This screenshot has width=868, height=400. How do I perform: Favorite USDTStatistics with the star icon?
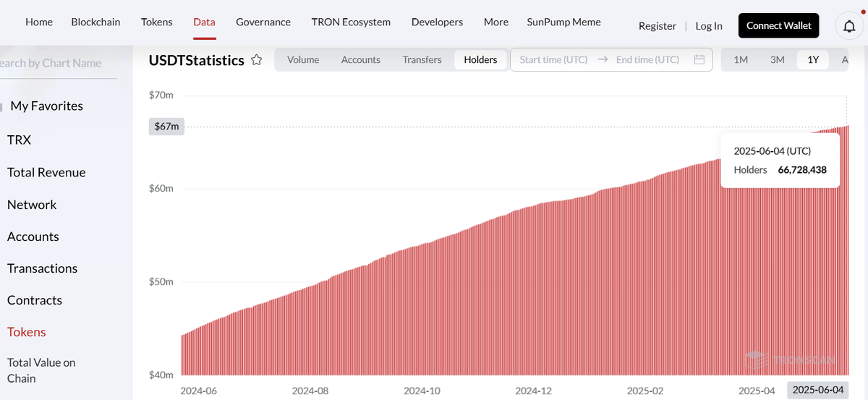click(256, 60)
